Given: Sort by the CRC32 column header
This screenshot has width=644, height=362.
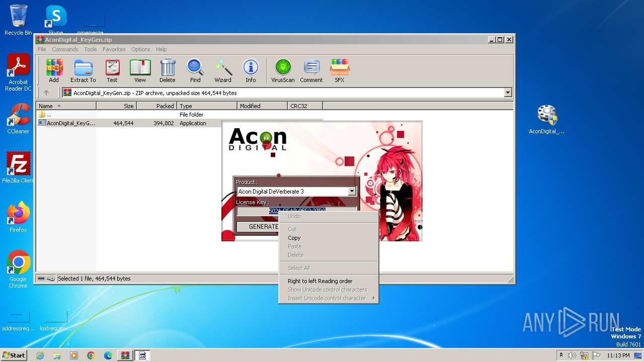Looking at the screenshot, I should pyautogui.click(x=305, y=106).
